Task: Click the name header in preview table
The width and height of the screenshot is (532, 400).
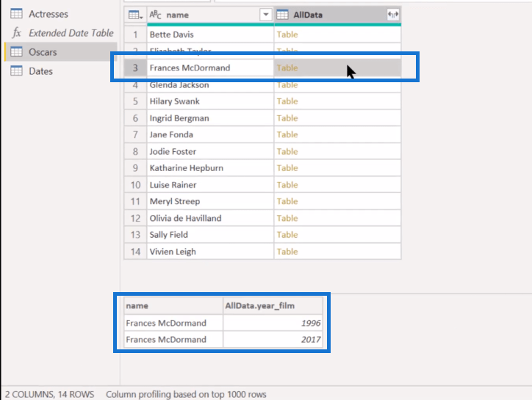Action: (137, 306)
